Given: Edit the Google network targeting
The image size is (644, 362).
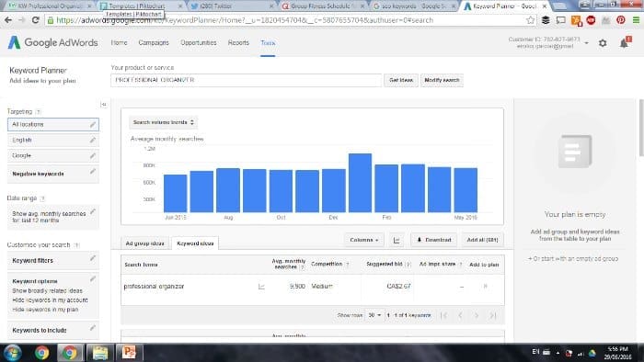Looking at the screenshot, I should (53, 156).
